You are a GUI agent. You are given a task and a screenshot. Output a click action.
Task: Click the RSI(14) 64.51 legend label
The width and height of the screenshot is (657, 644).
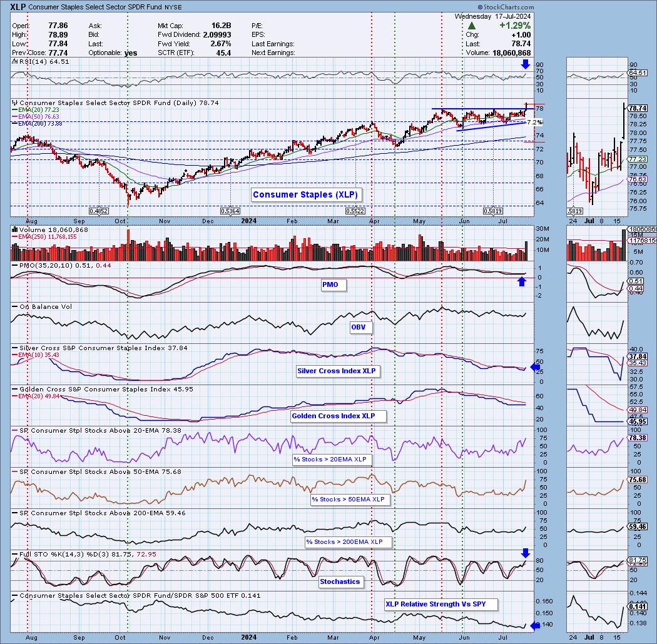pyautogui.click(x=44, y=61)
